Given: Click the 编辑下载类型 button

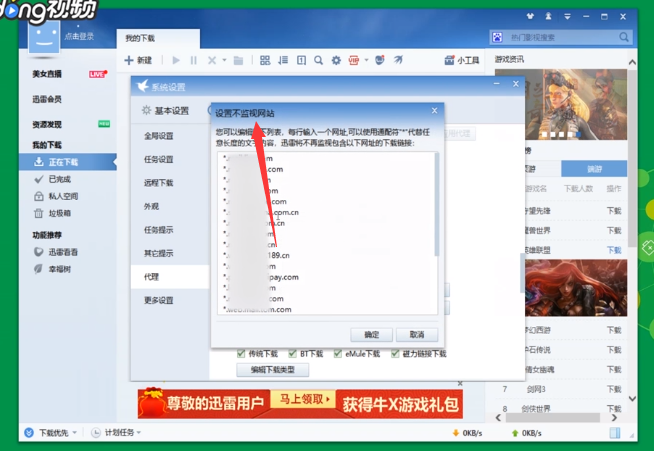Looking at the screenshot, I should pyautogui.click(x=273, y=370).
